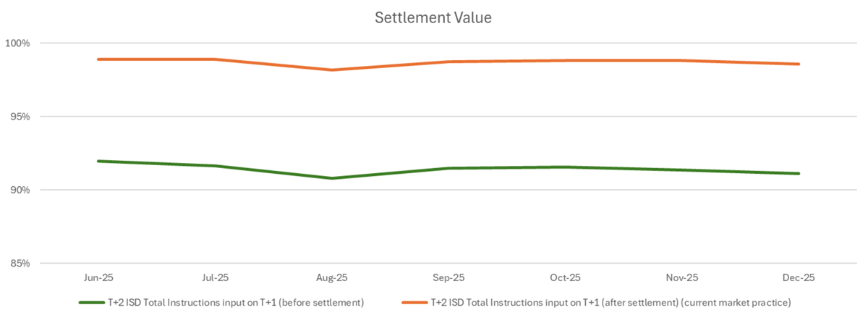Click the green line's Aug-25 low point
Viewport: 868px width, 318px height.
coord(332,178)
